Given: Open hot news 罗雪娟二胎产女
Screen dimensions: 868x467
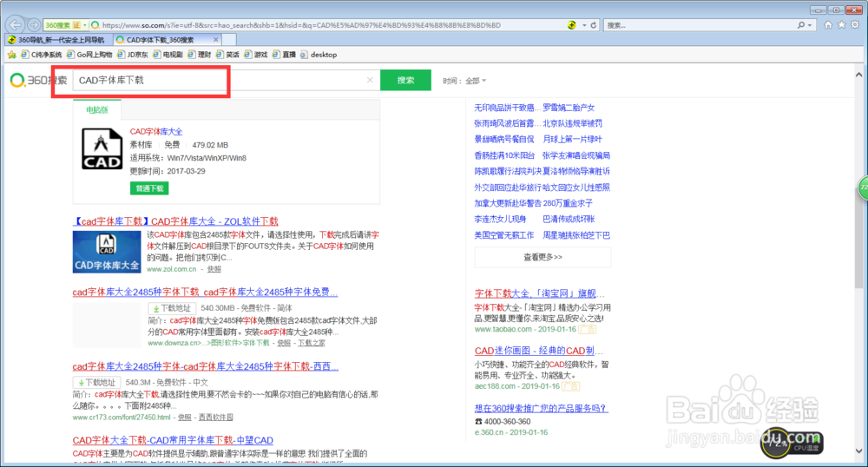Looking at the screenshot, I should click(x=569, y=108).
